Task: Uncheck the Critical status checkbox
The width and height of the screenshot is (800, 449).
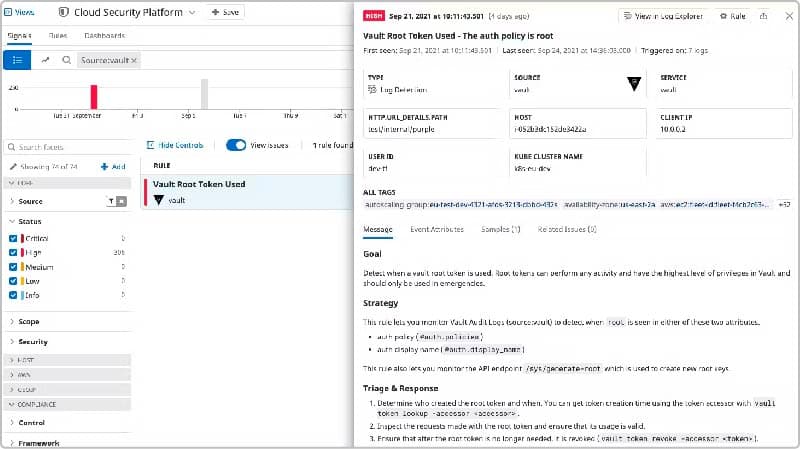Action: [x=13, y=239]
